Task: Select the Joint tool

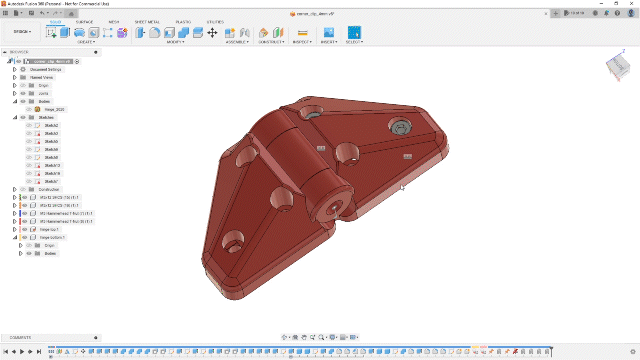Action: [x=244, y=33]
